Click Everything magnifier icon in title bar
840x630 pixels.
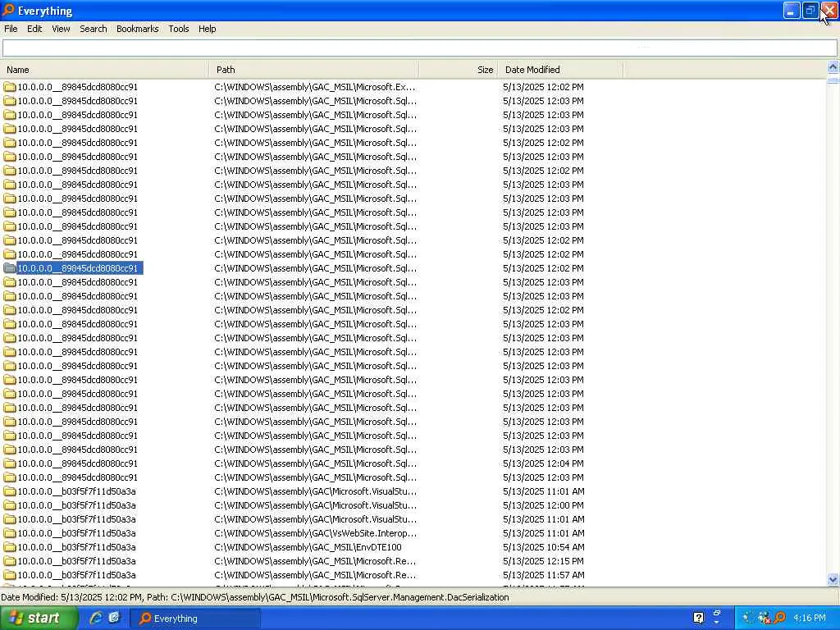(8, 10)
